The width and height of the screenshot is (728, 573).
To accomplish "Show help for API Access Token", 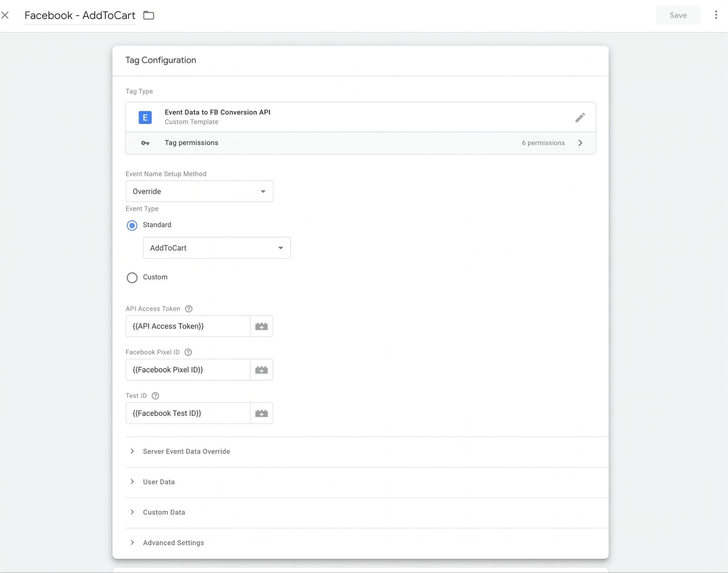I will 189,309.
